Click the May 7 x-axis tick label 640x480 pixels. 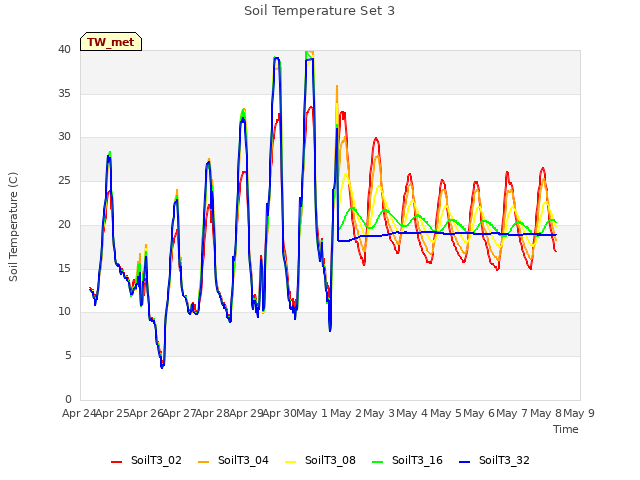click(x=513, y=413)
